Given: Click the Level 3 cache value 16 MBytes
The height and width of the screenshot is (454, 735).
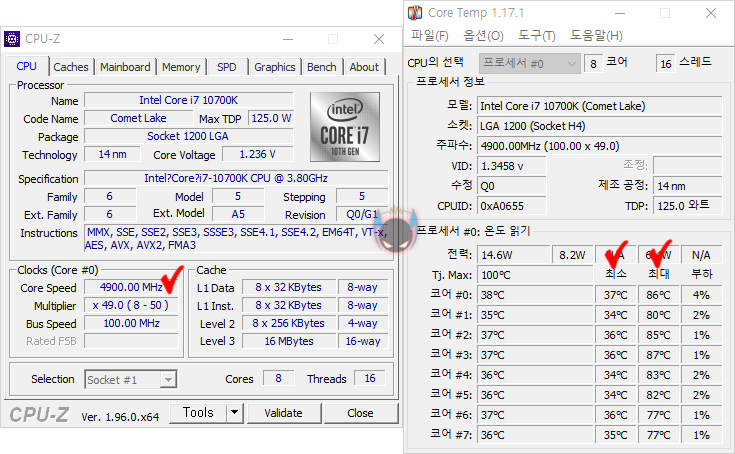Looking at the screenshot, I should (289, 341).
